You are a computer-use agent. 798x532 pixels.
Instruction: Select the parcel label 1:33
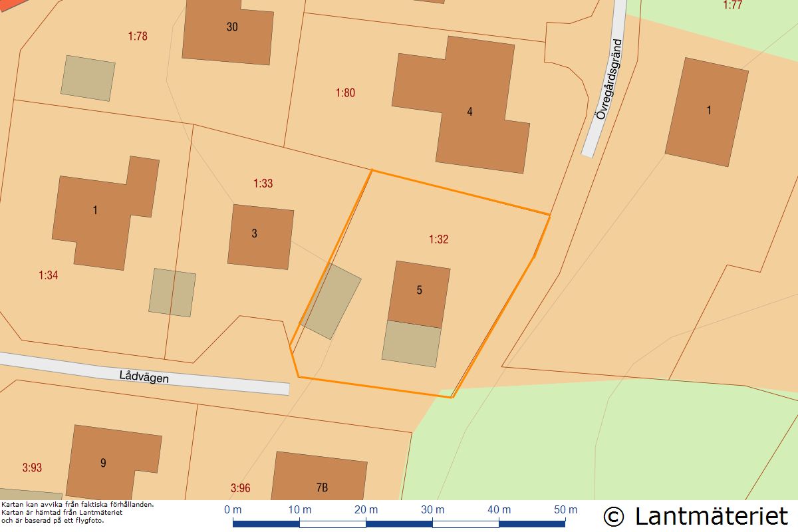tap(263, 183)
